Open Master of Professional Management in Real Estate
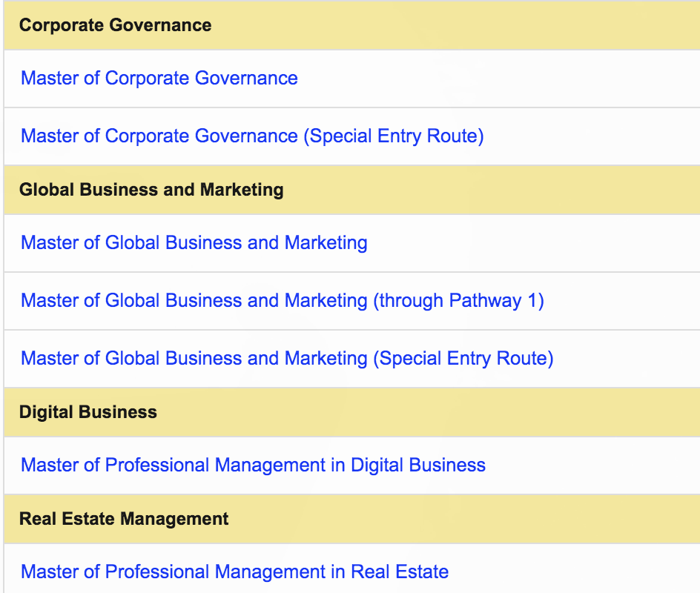Viewport: 700px width, 593px height. [235, 572]
